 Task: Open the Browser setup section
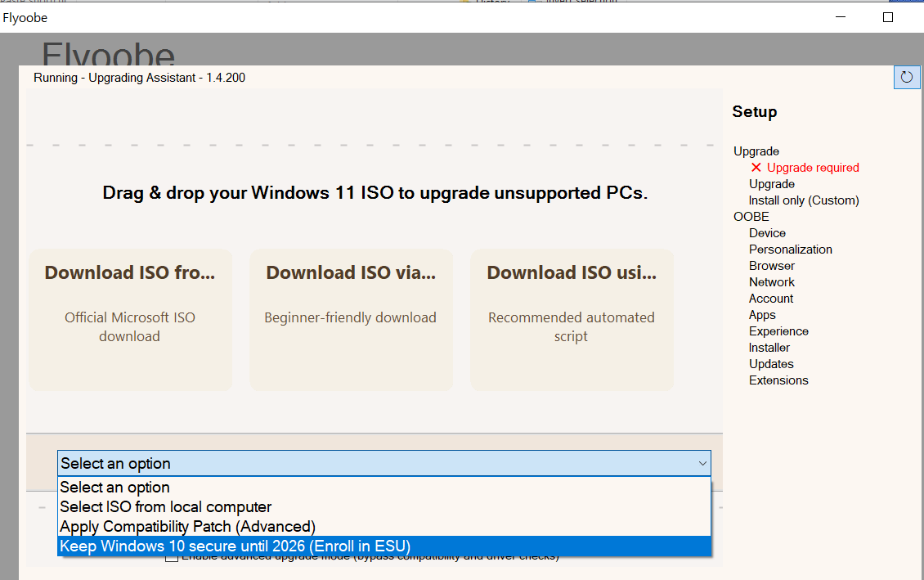[771, 266]
